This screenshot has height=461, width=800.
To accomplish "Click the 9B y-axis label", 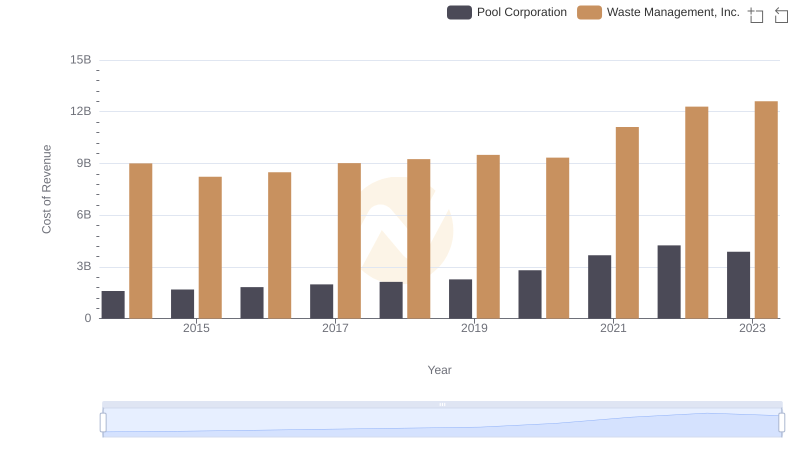I will pos(84,163).
